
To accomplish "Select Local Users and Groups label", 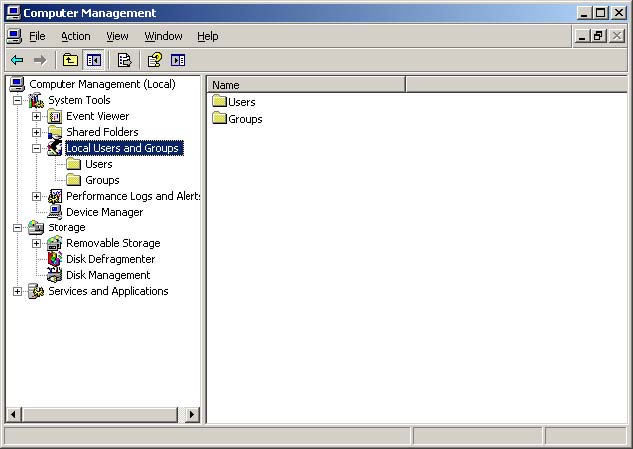I will coord(124,148).
